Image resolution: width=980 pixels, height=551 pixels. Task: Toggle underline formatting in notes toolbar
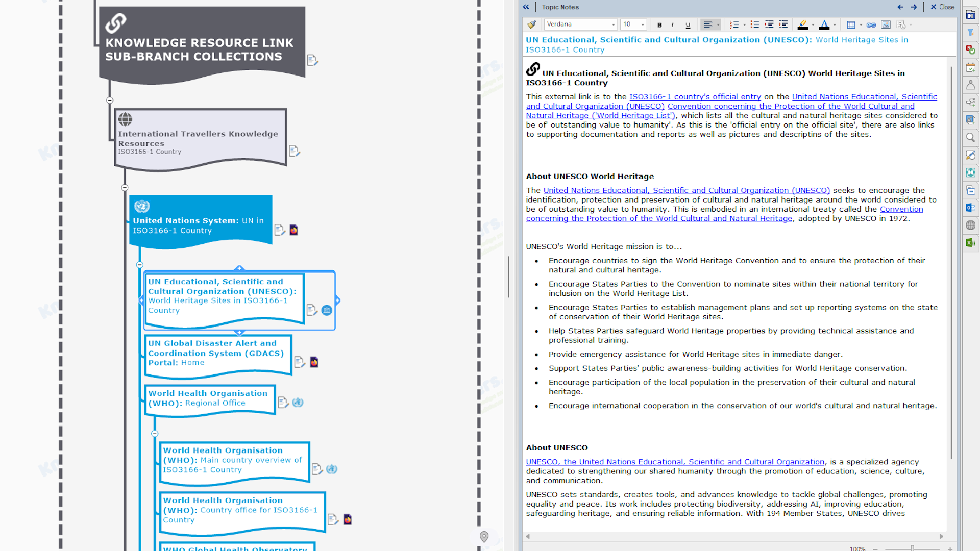coord(688,24)
